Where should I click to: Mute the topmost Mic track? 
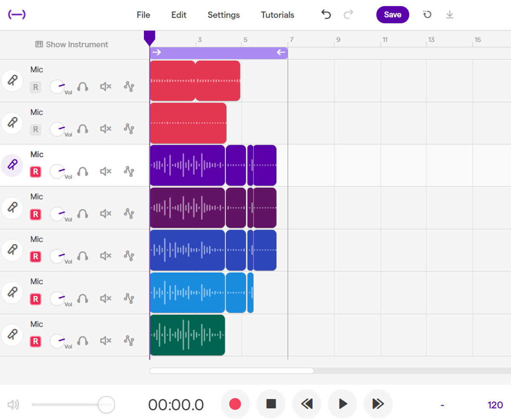click(106, 87)
